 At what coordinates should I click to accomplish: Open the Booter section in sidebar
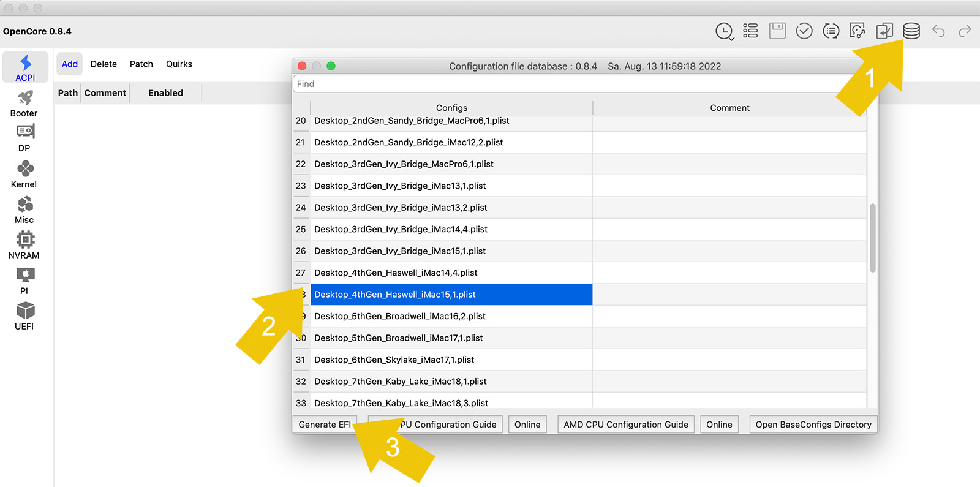coord(24,104)
